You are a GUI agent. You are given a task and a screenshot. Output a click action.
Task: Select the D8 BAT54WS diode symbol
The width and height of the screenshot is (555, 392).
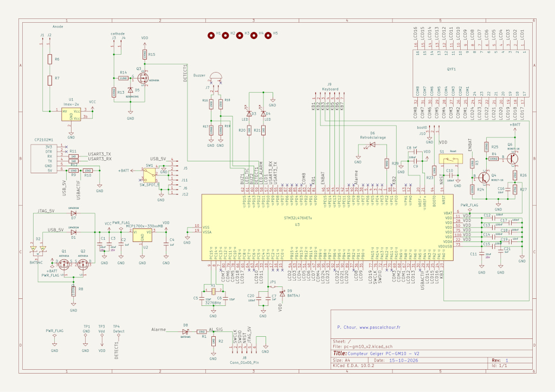185,331
